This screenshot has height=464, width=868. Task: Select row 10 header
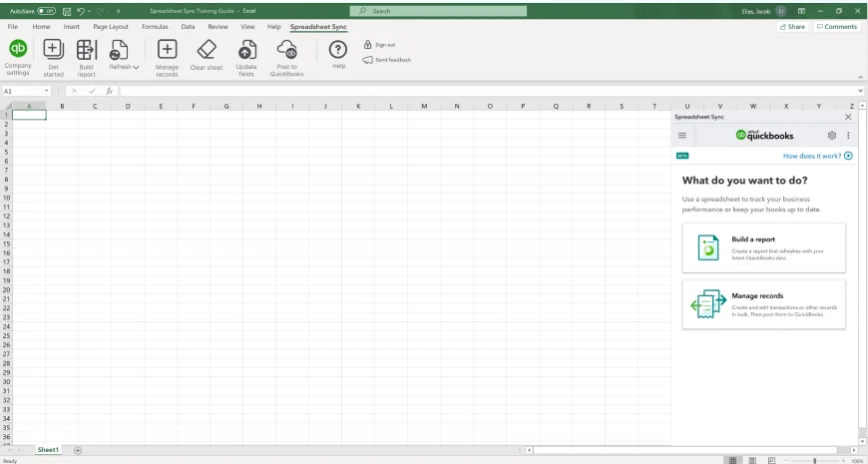point(6,198)
